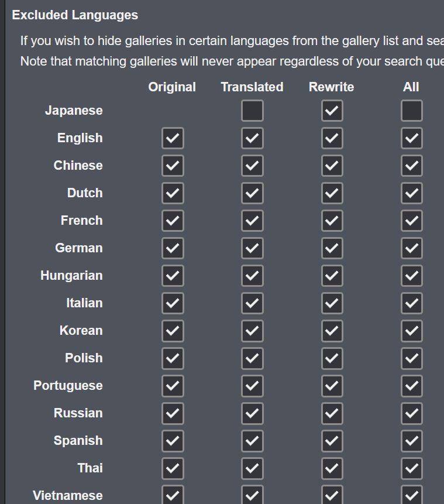This screenshot has height=504, width=444.
Task: Uncheck the Thai Original checkbox
Action: point(173,468)
